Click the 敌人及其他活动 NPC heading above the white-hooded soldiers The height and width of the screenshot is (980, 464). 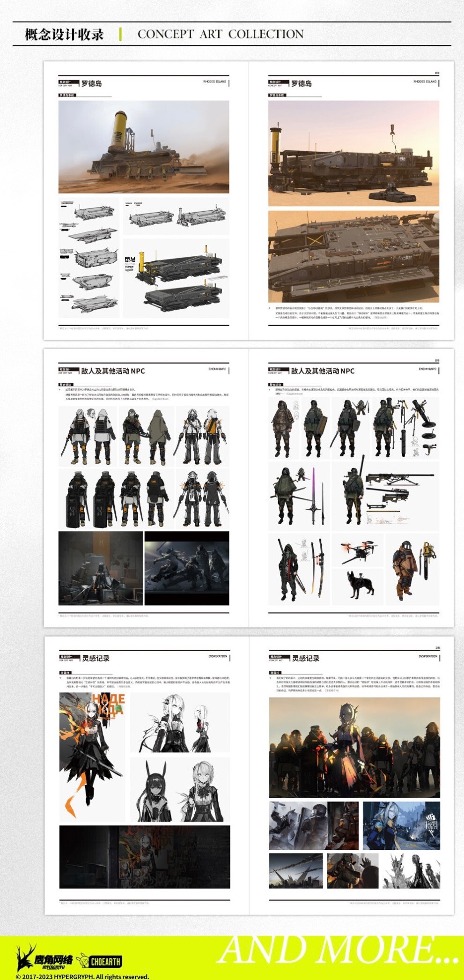(x=113, y=371)
